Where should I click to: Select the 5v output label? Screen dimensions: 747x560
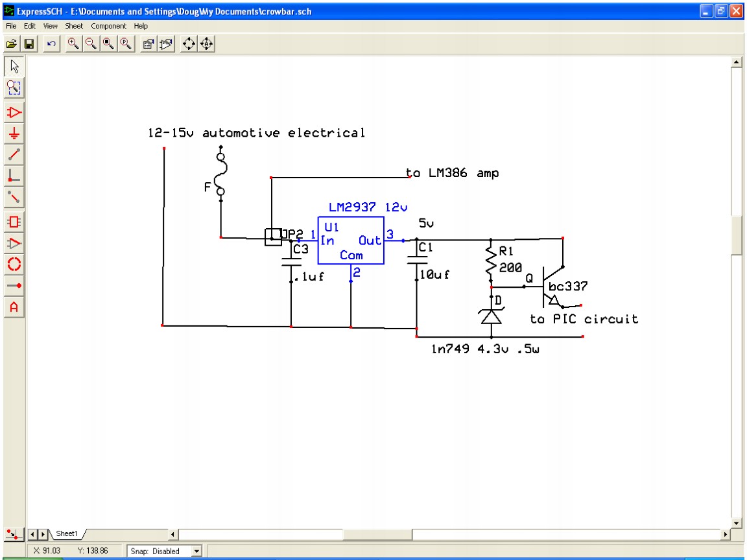click(x=427, y=224)
